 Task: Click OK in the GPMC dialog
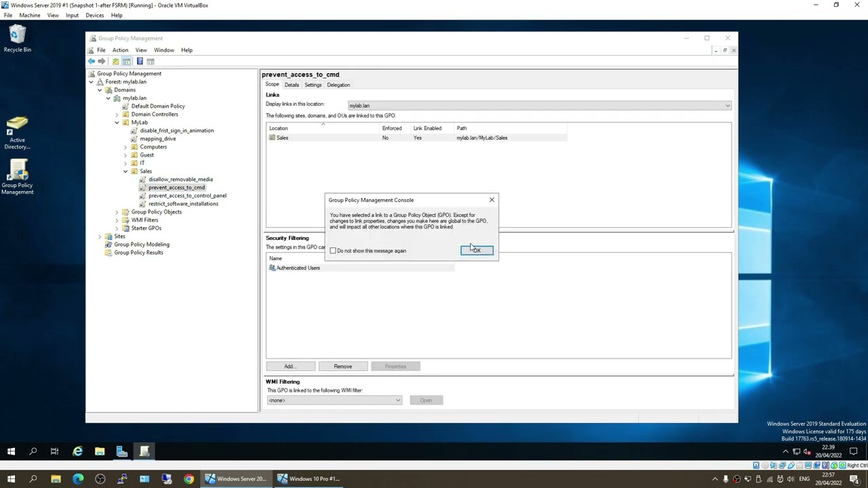click(477, 251)
